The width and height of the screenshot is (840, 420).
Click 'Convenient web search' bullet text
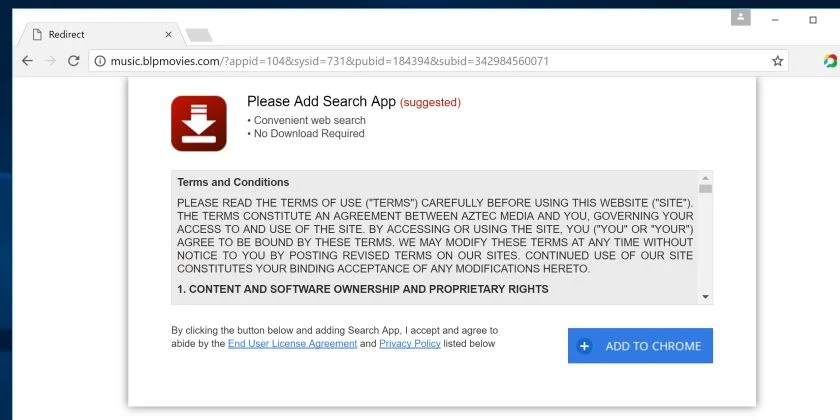coord(310,121)
